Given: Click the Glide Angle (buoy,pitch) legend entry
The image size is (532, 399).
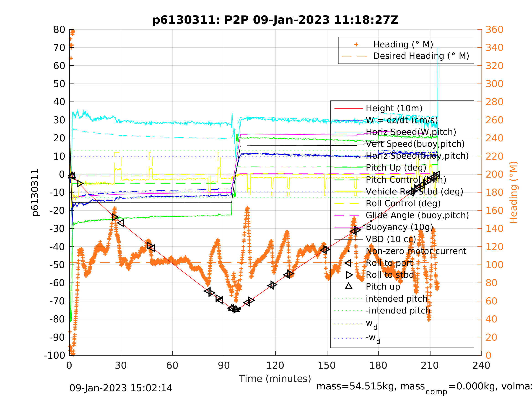Looking at the screenshot, I should (x=417, y=215).
